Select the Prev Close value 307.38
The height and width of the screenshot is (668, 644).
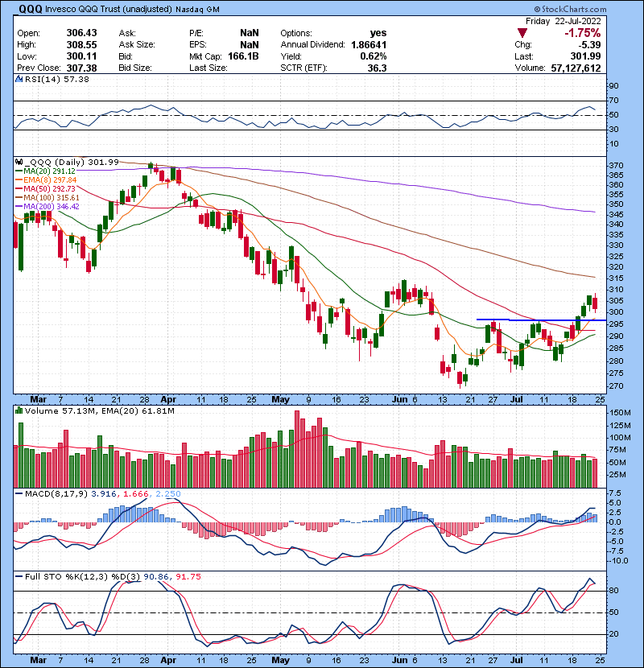click(81, 68)
